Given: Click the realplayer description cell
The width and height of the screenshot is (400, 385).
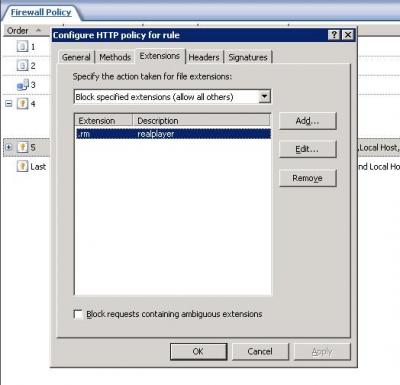Looking at the screenshot, I should pyautogui.click(x=156, y=134).
